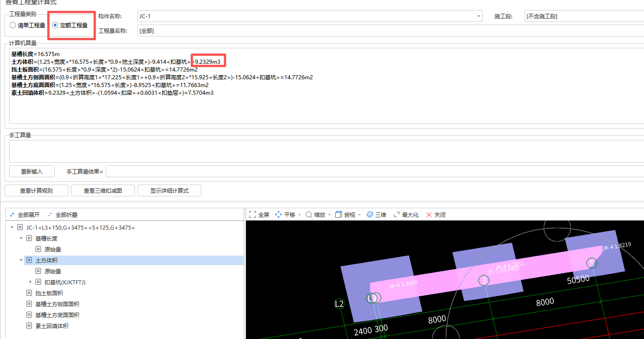The image size is (644, 339).
Task: Click the 查看三维扣减图 button
Action: 103,190
